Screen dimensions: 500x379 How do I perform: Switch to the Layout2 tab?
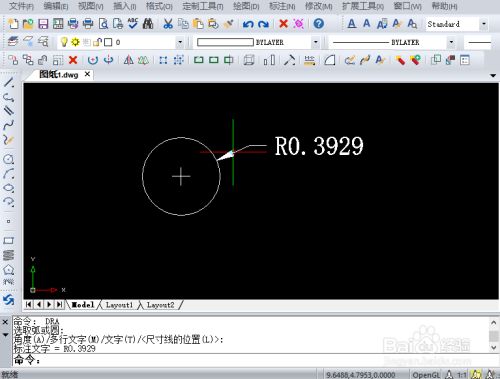[160, 305]
